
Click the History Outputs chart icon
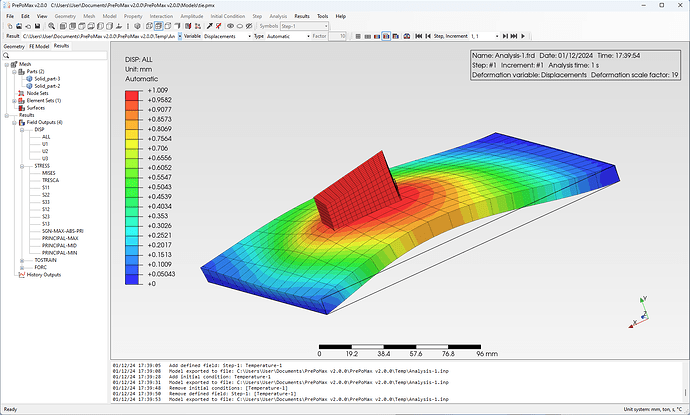[x=21, y=275]
